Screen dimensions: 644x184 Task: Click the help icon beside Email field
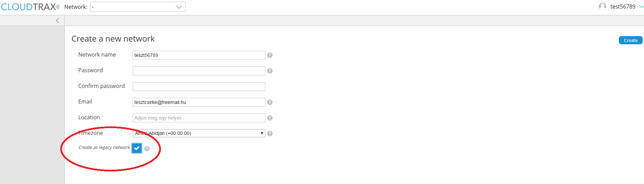270,102
